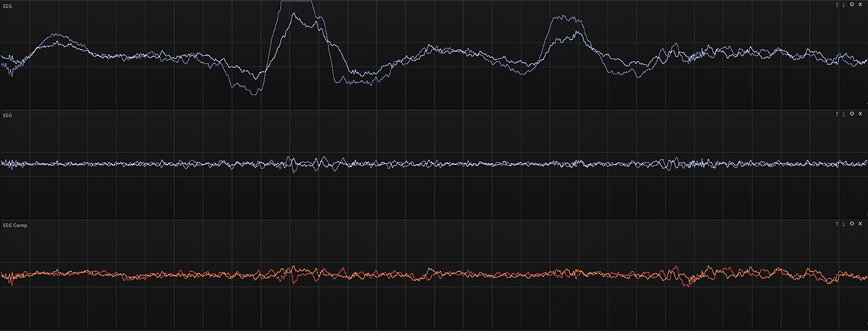Close the EEG Comp panel
Viewport: 868px width, 331px height.
pyautogui.click(x=860, y=225)
